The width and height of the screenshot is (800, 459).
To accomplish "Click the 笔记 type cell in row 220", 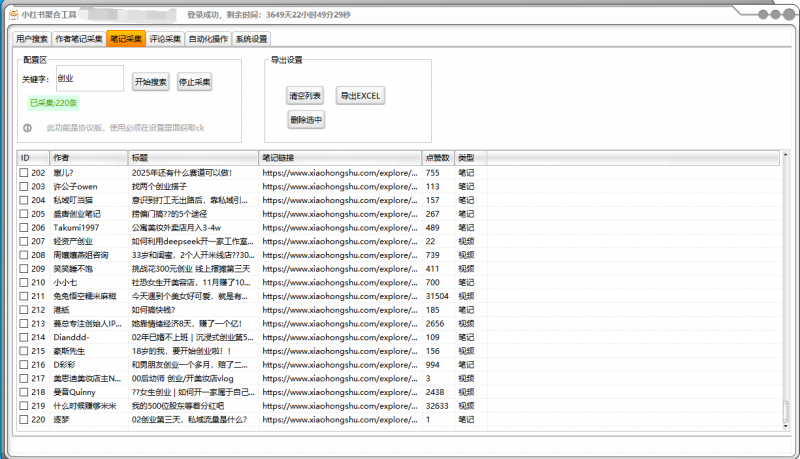I will [x=466, y=420].
